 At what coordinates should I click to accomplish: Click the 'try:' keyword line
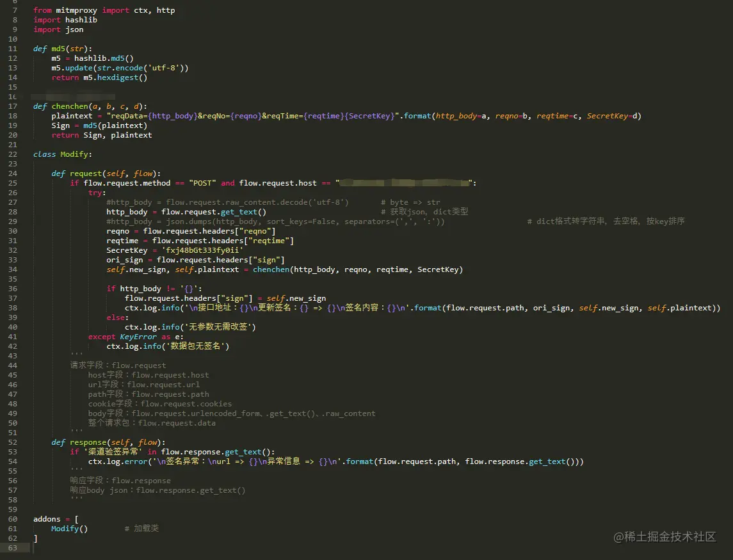pos(97,193)
